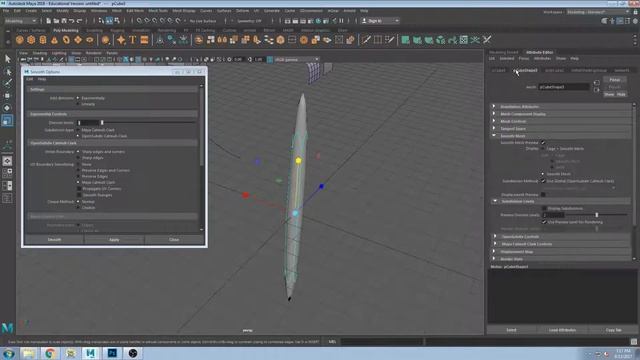Select Sharp edges and corners vertex boundary

(78, 151)
